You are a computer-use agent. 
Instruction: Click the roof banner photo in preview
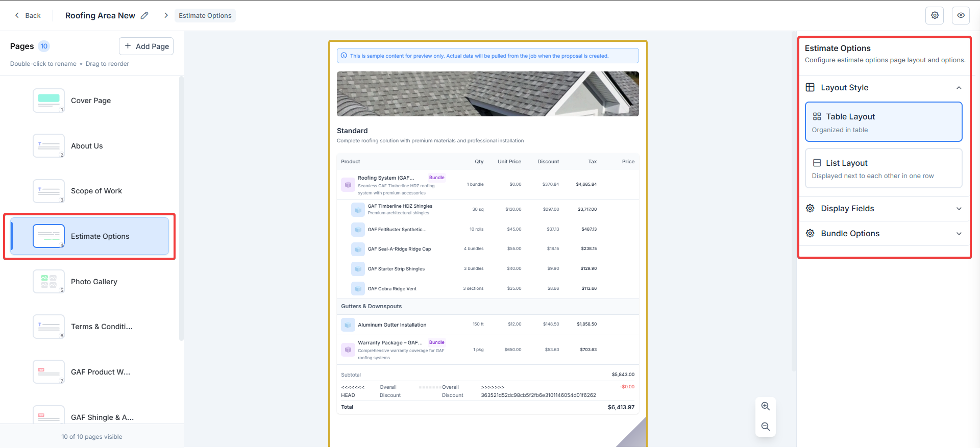click(x=488, y=94)
